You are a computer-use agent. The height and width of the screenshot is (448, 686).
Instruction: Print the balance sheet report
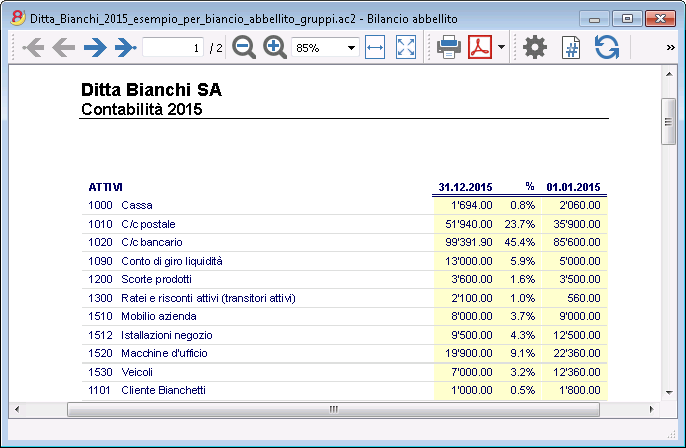coord(448,47)
